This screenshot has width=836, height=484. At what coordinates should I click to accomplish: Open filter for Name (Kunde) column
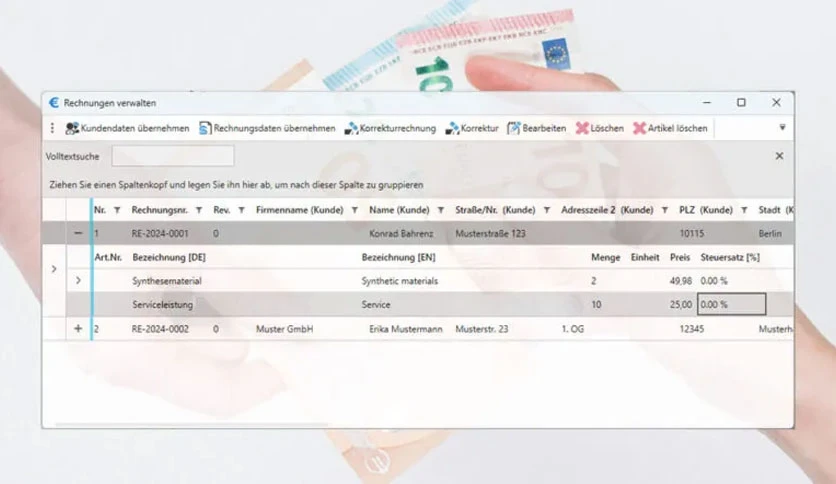440,211
